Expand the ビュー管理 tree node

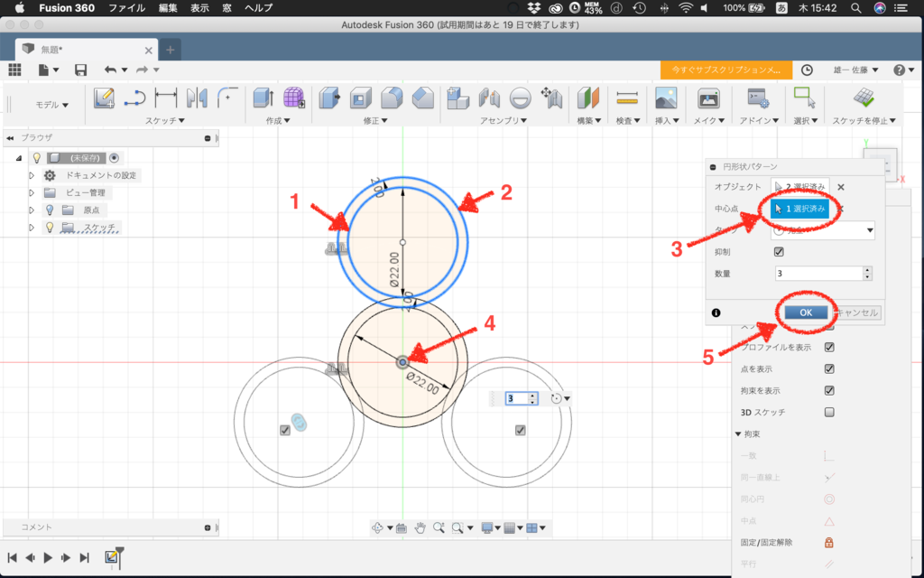pos(32,193)
